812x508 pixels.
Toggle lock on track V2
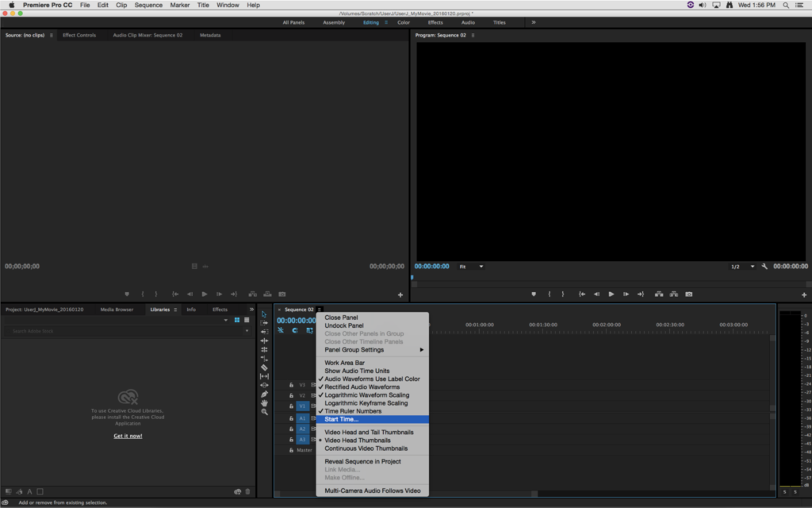click(291, 395)
